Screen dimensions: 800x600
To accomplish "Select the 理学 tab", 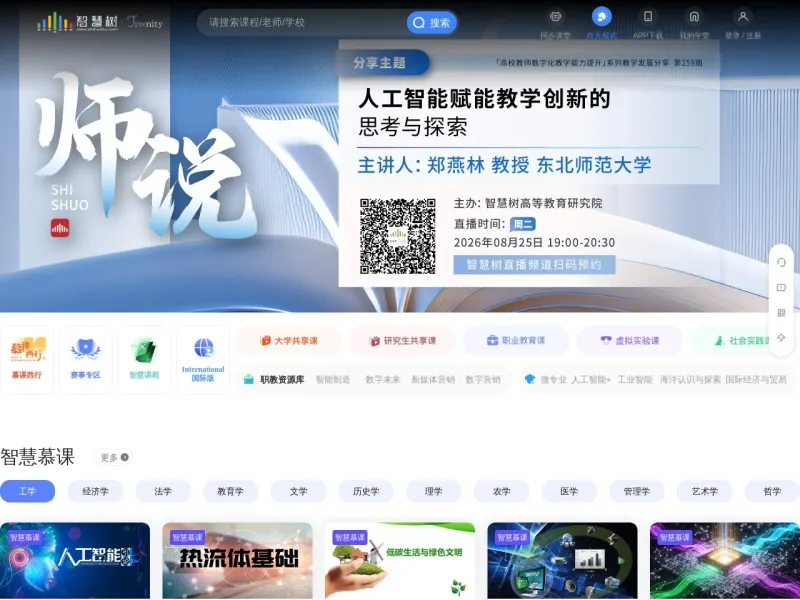I will pos(434,491).
